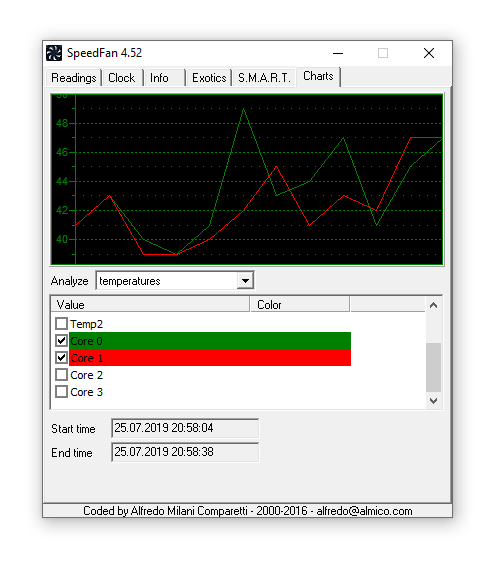Uncheck the Core 1 checkbox
This screenshot has width=499, height=576.
click(x=61, y=357)
